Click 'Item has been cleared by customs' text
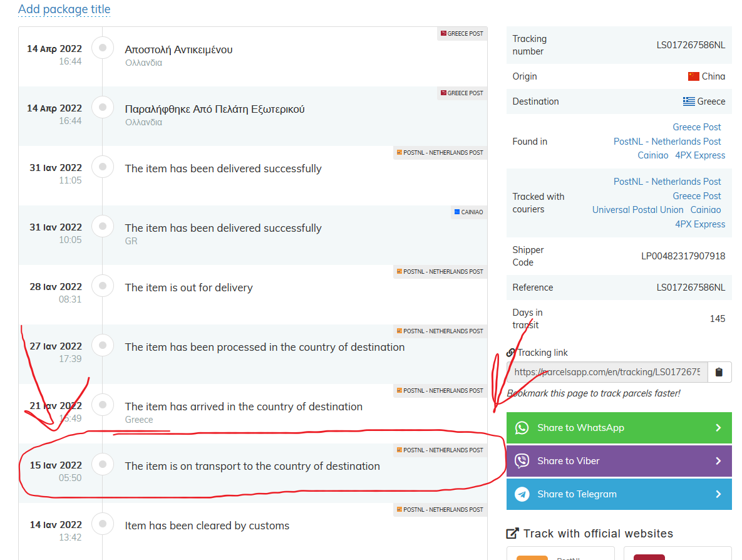 (x=207, y=526)
